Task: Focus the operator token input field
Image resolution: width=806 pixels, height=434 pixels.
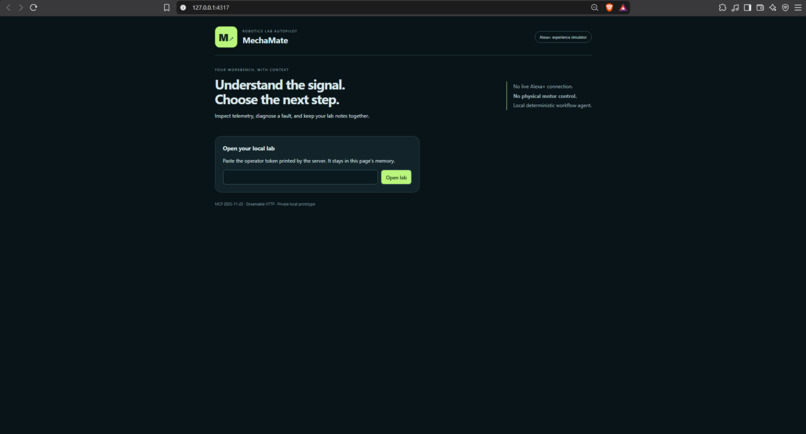Action: (x=300, y=177)
